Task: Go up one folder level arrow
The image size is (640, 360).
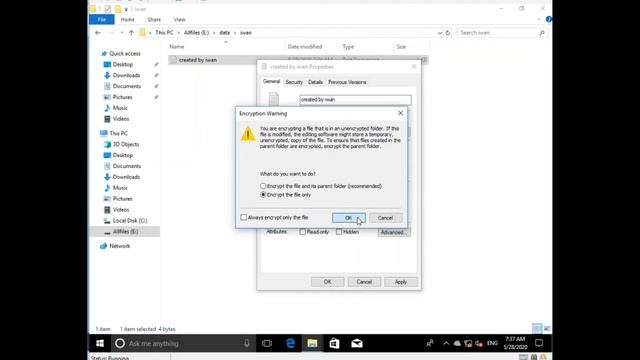Action: click(131, 33)
